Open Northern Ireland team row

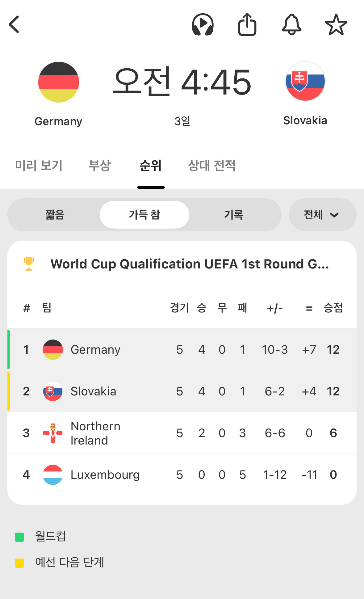coord(96,433)
